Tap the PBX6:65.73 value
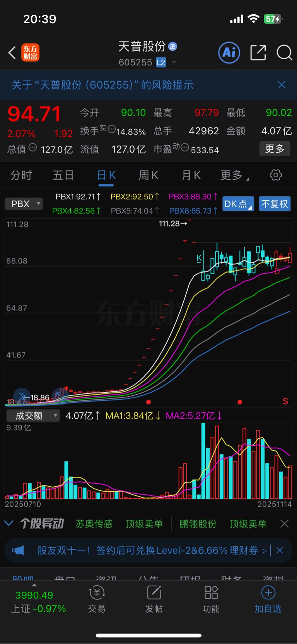This screenshot has width=297, height=644. pos(193,211)
